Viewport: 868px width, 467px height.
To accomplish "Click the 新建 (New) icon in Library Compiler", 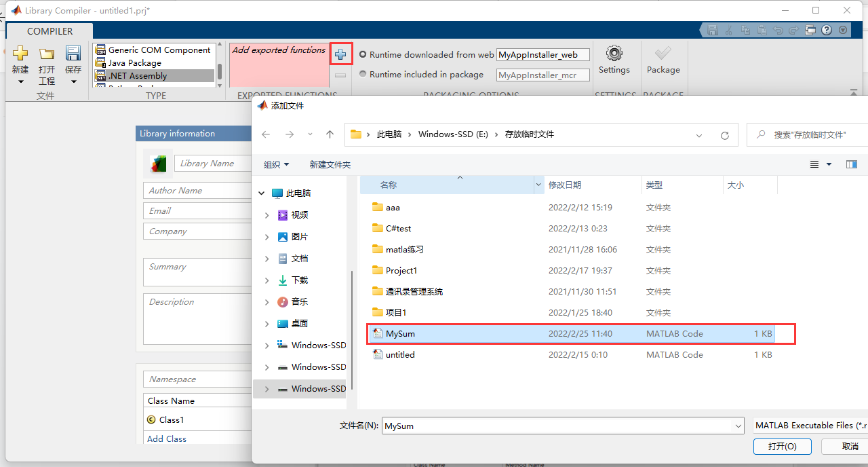I will [20, 53].
